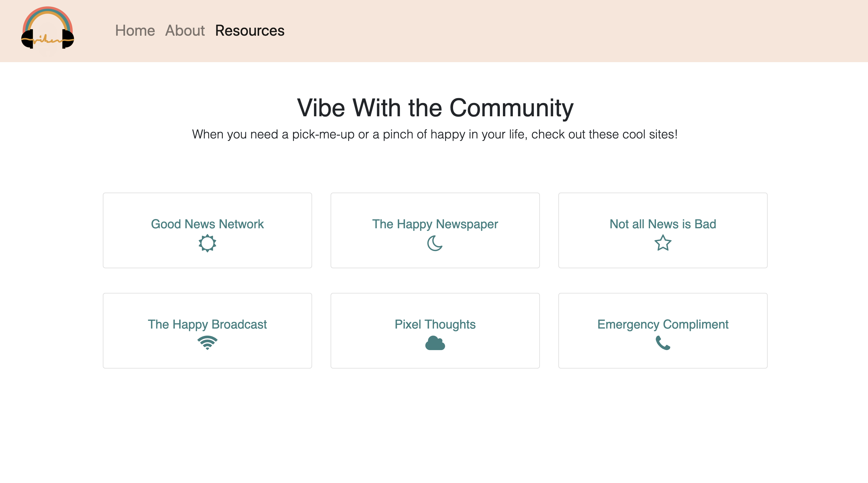This screenshot has width=868, height=483.
Task: Click the Vibe With the Community heading
Action: tap(435, 108)
